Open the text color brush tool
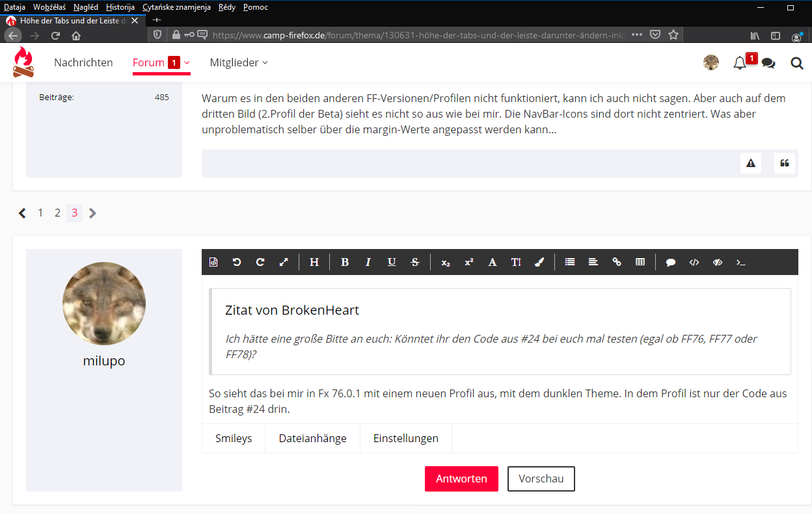This screenshot has height=513, width=812. 539,262
